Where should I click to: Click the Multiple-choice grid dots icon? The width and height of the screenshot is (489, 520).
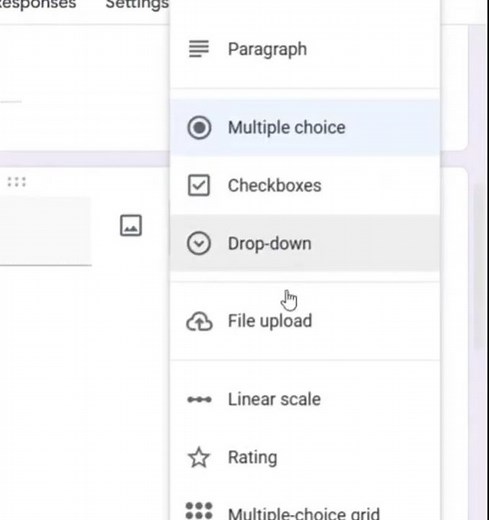(199, 510)
